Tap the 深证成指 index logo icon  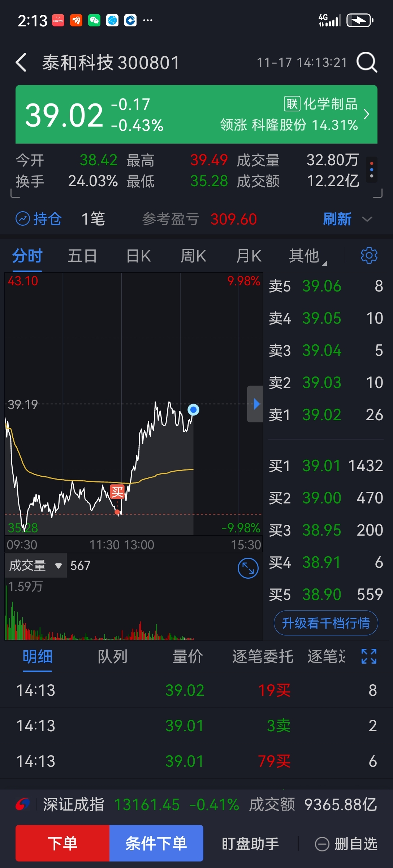[x=23, y=805]
